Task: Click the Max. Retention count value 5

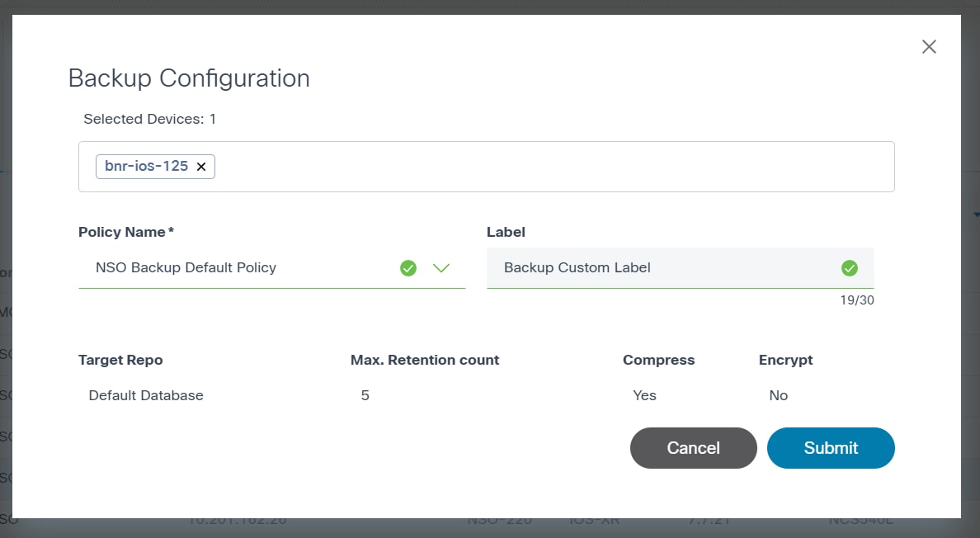Action: (365, 395)
